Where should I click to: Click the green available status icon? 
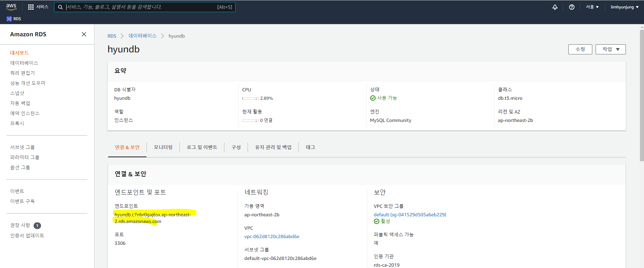tap(373, 98)
